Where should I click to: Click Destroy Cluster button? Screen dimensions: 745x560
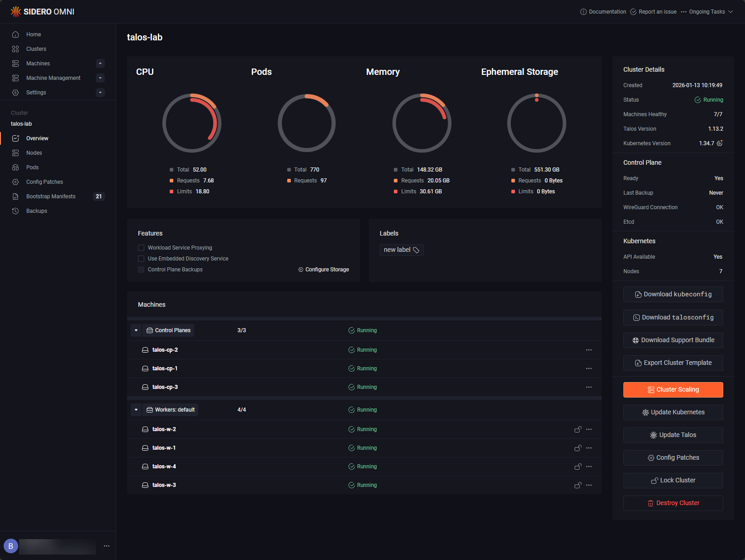tap(673, 503)
